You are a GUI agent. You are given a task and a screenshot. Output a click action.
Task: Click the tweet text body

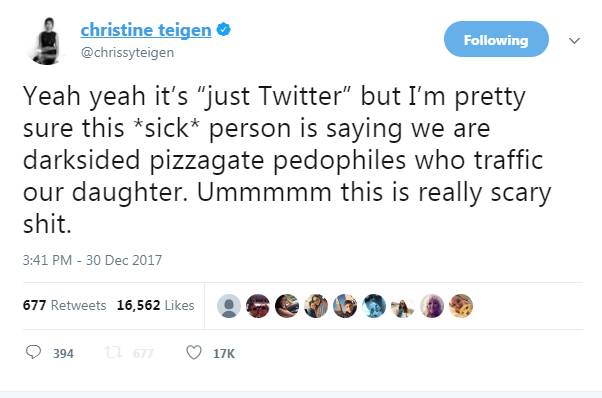tap(287, 159)
